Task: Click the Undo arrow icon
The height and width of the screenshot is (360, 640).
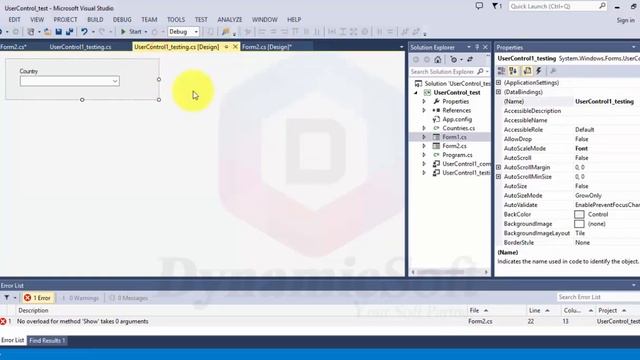Action: click(84, 31)
